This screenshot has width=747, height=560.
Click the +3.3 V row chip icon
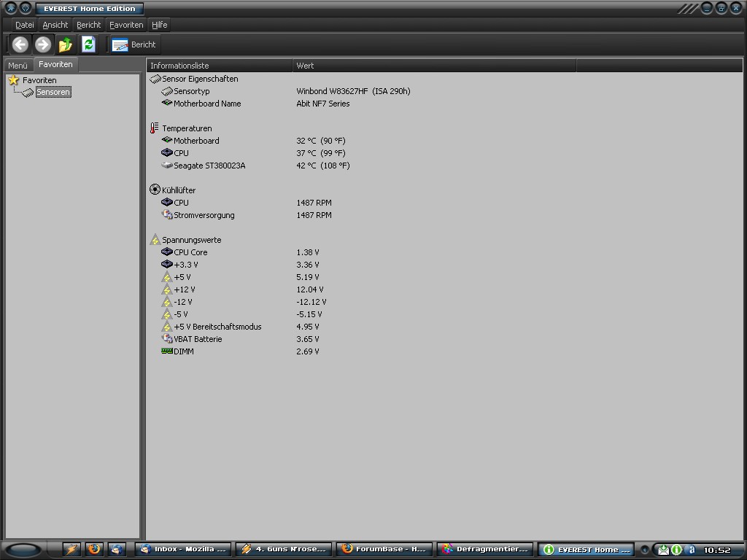[x=167, y=264]
